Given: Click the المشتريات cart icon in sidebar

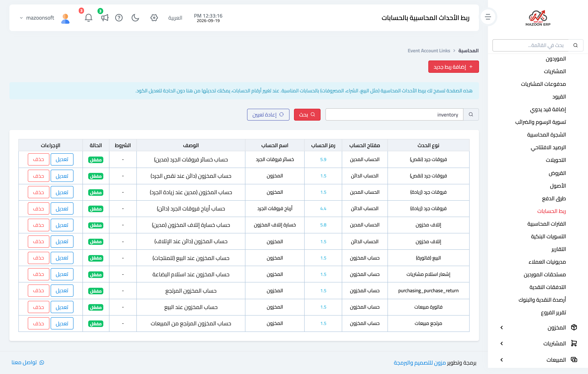Looking at the screenshot, I should pos(574,343).
